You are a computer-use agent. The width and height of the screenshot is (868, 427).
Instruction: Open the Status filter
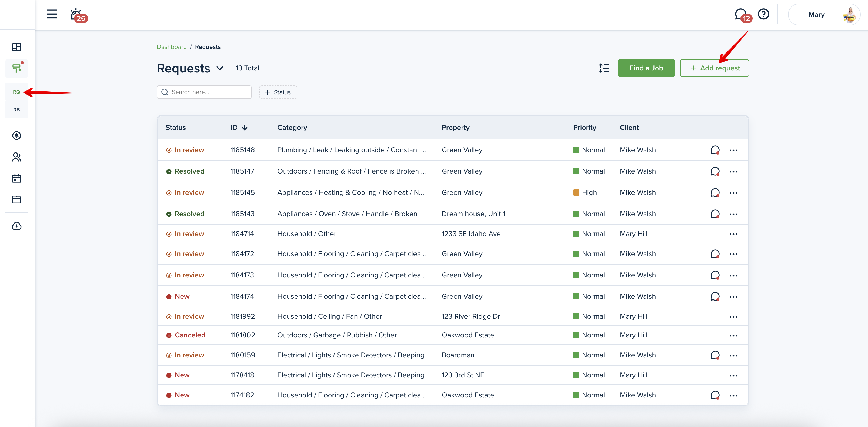(x=278, y=92)
